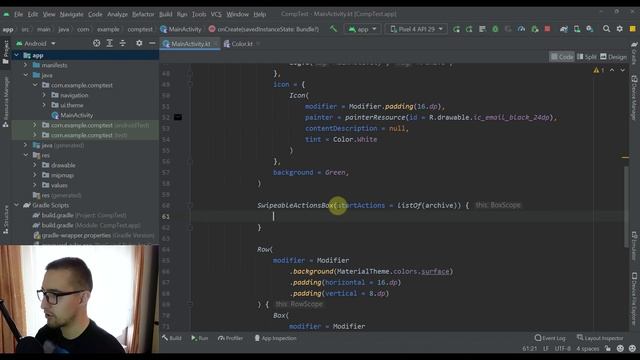
Task: Open the Build tool window button
Action: pyautogui.click(x=172, y=338)
